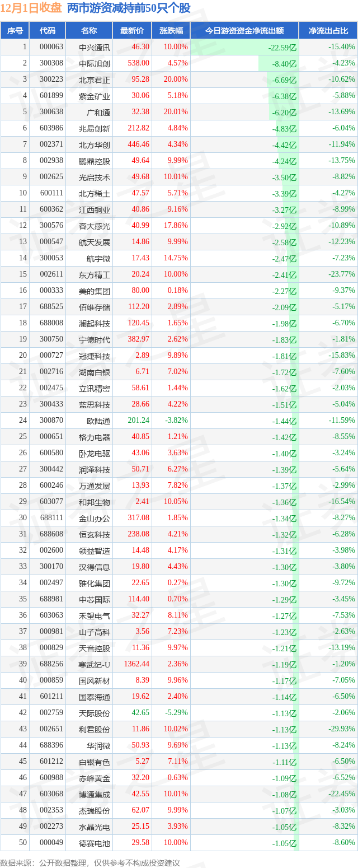This screenshot has height=868, width=358.
Task: Select the stock name 卧龙电驱
Action: point(95,453)
